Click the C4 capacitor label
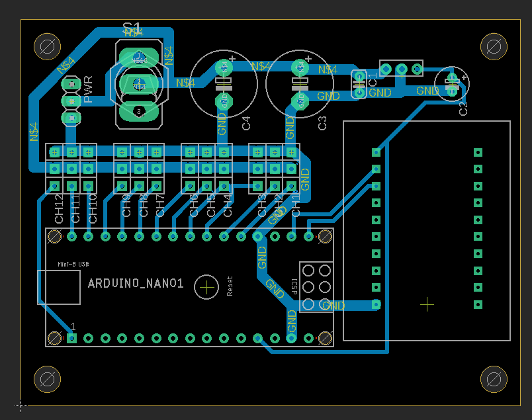532x420 pixels. [x=246, y=123]
